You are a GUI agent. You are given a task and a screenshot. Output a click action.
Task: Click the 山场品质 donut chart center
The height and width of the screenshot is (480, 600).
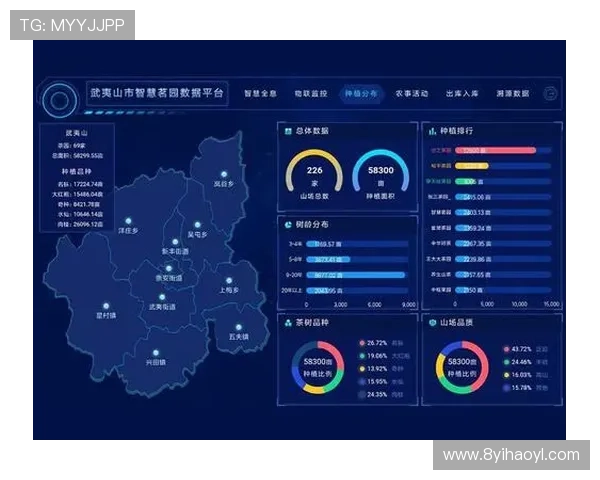click(462, 367)
